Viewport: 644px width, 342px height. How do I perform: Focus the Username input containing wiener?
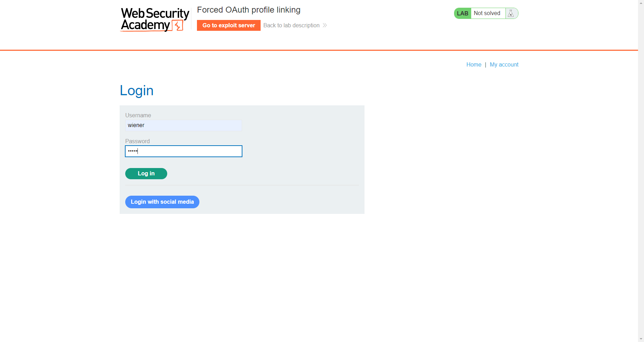pyautogui.click(x=183, y=125)
